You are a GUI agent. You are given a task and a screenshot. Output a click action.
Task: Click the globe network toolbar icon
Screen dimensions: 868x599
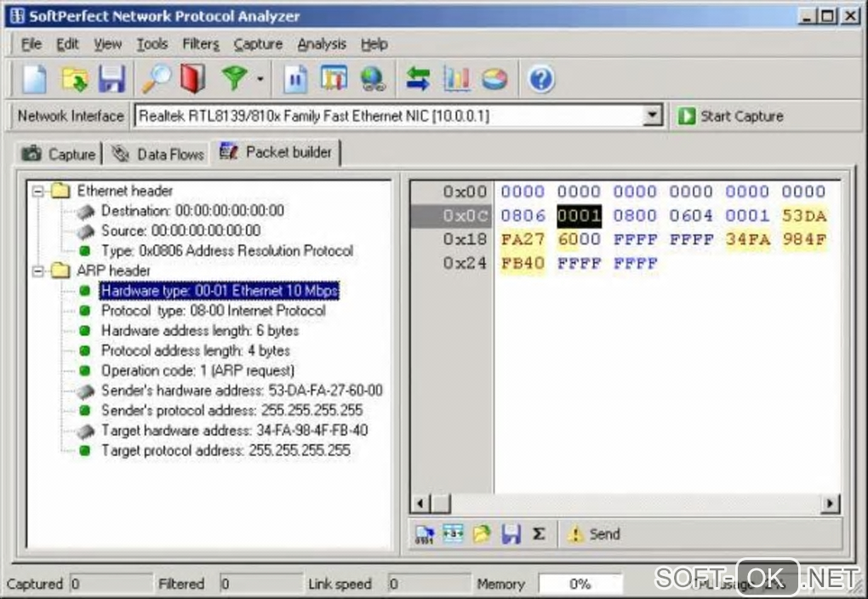tap(373, 78)
